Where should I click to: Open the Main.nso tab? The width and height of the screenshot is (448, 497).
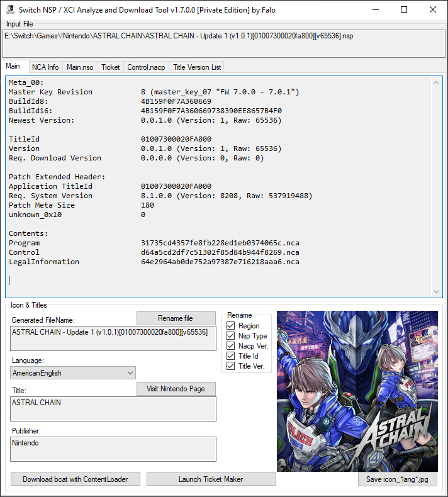tap(80, 67)
